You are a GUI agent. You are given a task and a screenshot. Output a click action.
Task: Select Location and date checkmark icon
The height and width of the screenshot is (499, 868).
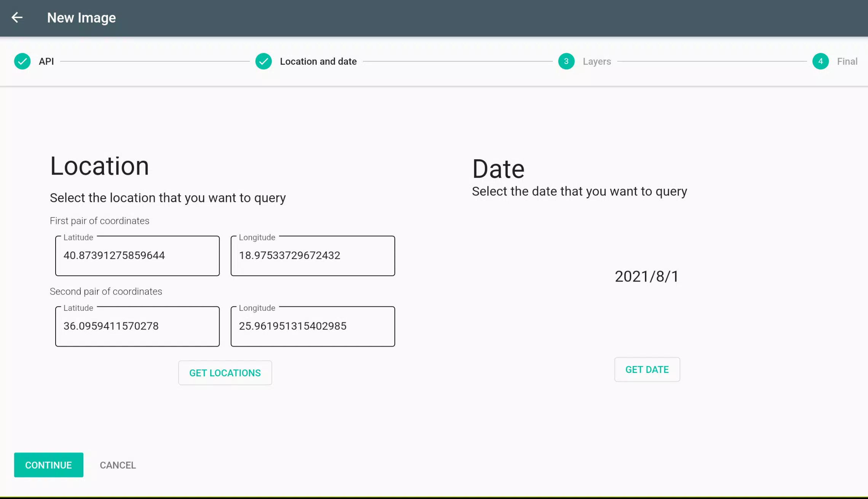(263, 61)
